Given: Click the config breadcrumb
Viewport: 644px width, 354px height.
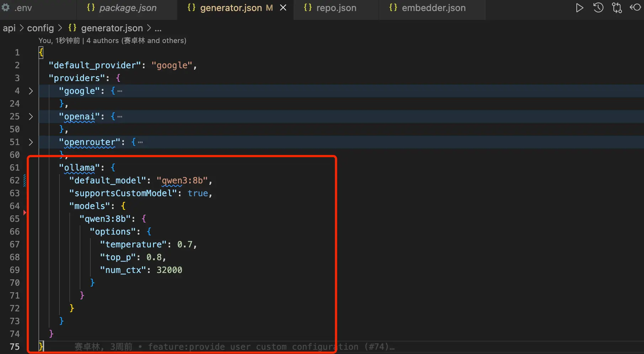Looking at the screenshot, I should point(41,28).
